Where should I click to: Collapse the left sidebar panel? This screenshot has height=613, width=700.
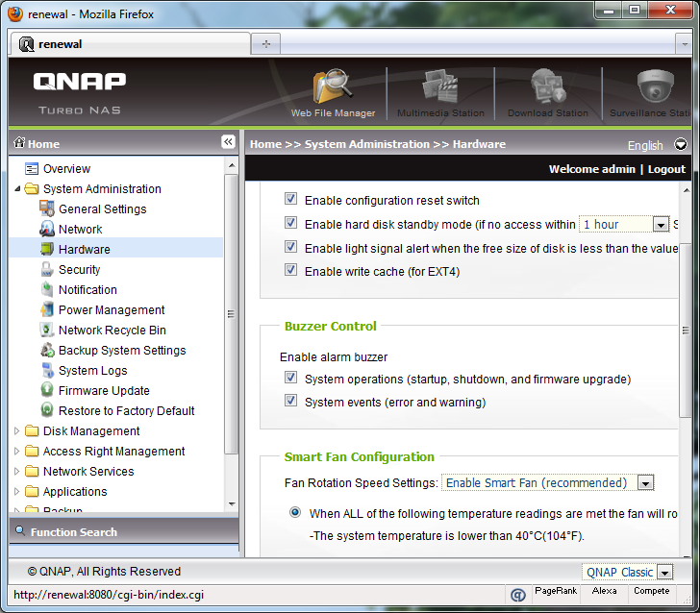tap(228, 142)
